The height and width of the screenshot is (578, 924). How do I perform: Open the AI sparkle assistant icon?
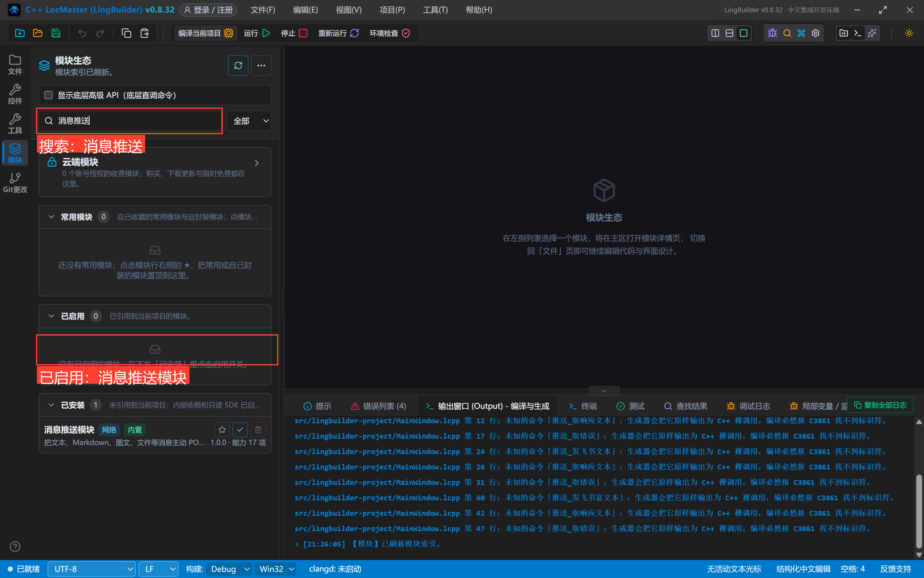[872, 33]
